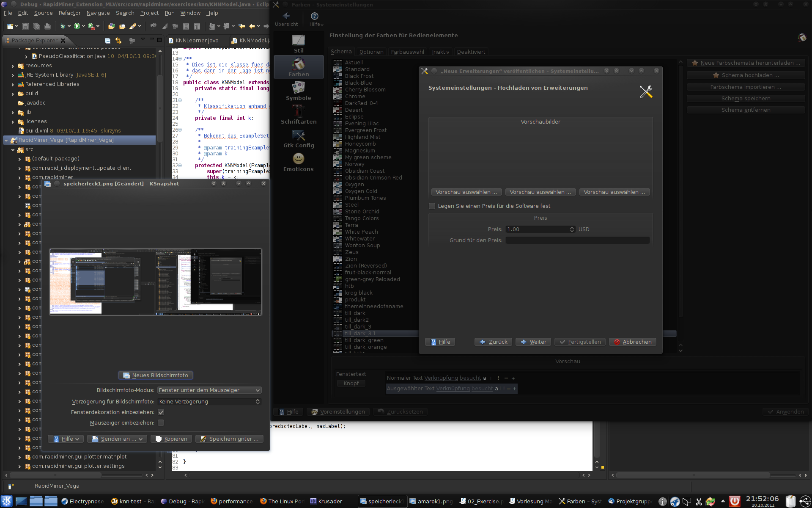Expand com.rapidminer.gui.plotter.mathplot package
This screenshot has height=508, width=812.
(19, 457)
